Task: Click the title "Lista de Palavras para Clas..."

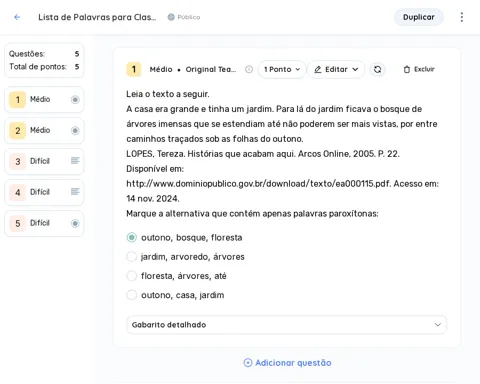Action: coord(97,17)
